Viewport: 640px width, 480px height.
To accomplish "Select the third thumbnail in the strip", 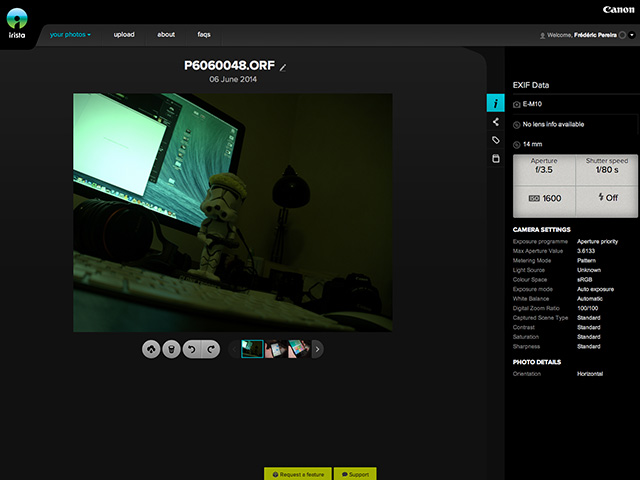I will [299, 349].
